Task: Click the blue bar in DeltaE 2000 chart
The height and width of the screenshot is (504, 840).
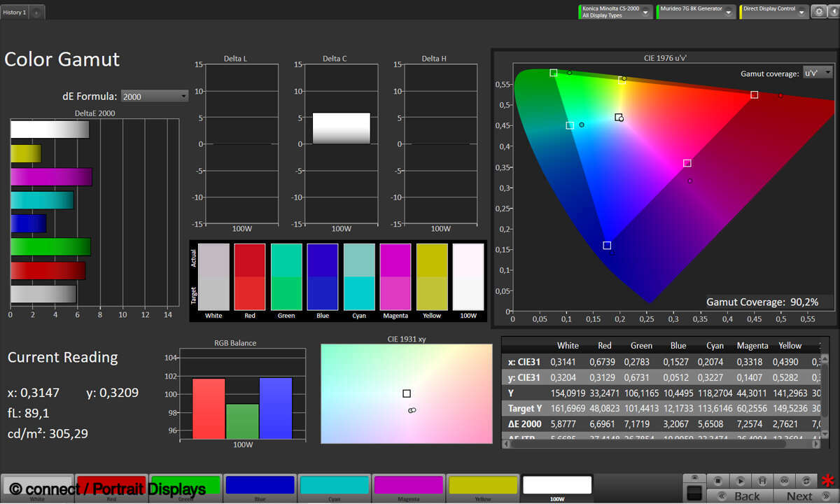Action: click(28, 223)
